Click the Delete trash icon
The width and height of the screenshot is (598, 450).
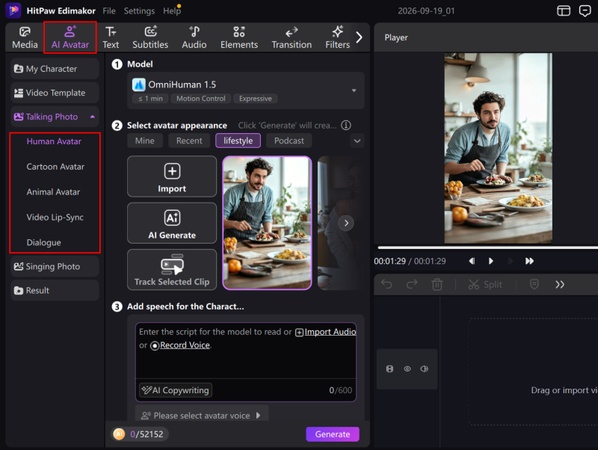coord(437,284)
